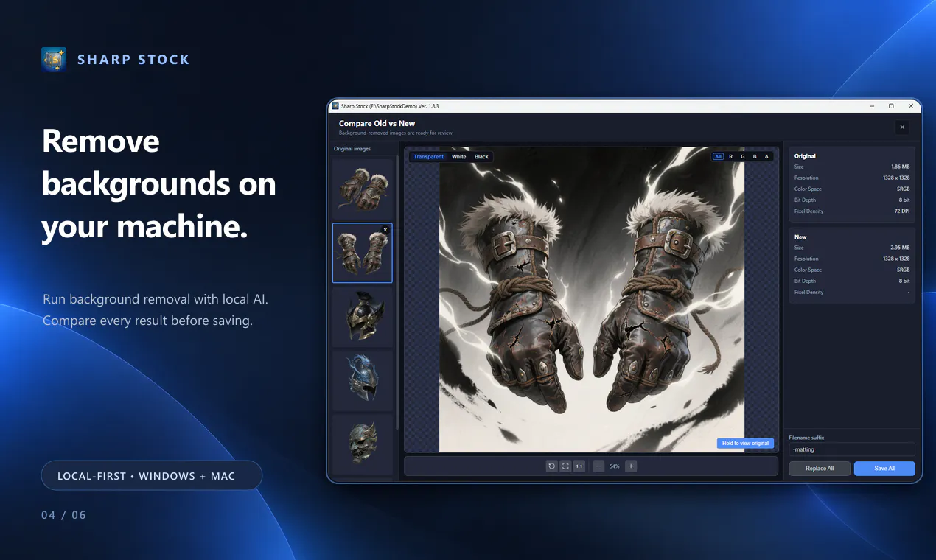Click the 54% zoom level text

tap(615, 466)
